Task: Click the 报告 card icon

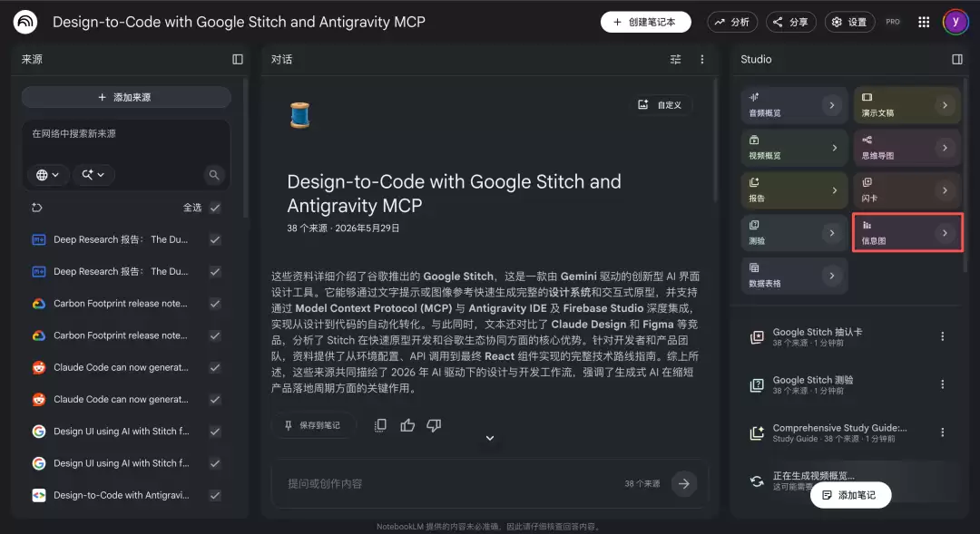Action: pyautogui.click(x=754, y=182)
